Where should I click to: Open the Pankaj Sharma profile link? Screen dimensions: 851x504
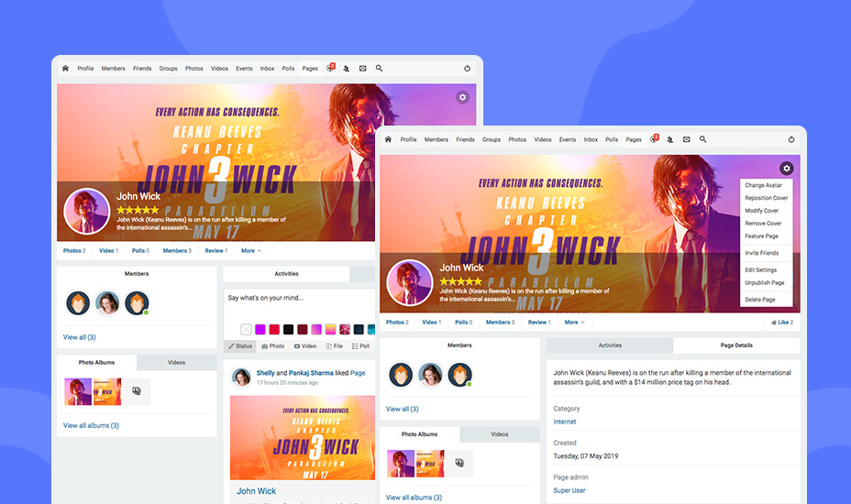311,373
